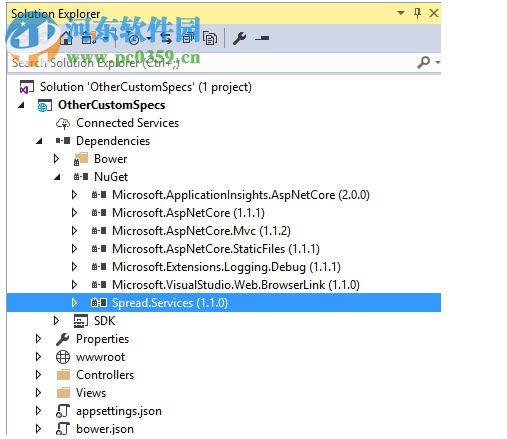
Task: Click the Microsoft.Extensions.Logging.Debug package icon
Action: tap(99, 267)
